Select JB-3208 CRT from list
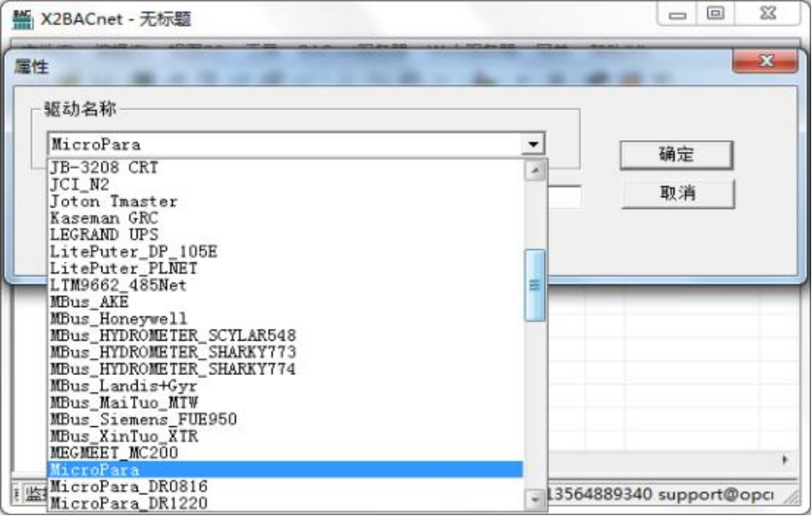This screenshot has width=812, height=516. click(285, 167)
